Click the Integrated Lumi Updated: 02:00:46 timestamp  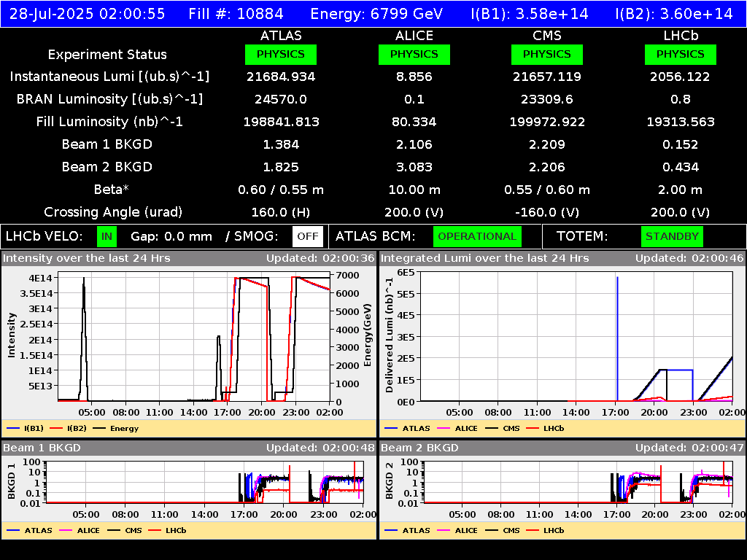(x=689, y=258)
